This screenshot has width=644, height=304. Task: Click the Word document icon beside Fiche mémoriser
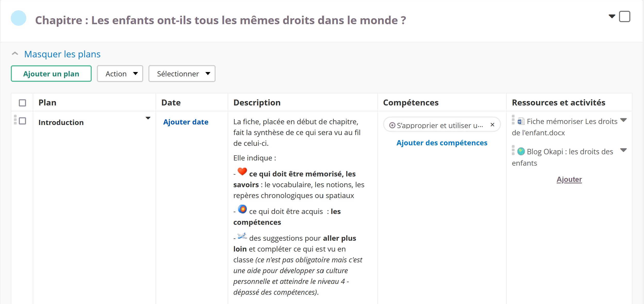[521, 121]
